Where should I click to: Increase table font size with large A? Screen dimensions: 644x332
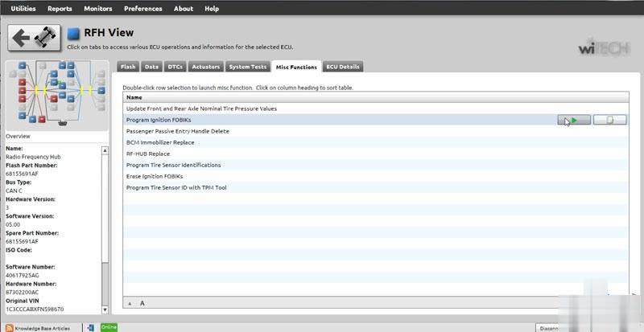click(x=142, y=303)
